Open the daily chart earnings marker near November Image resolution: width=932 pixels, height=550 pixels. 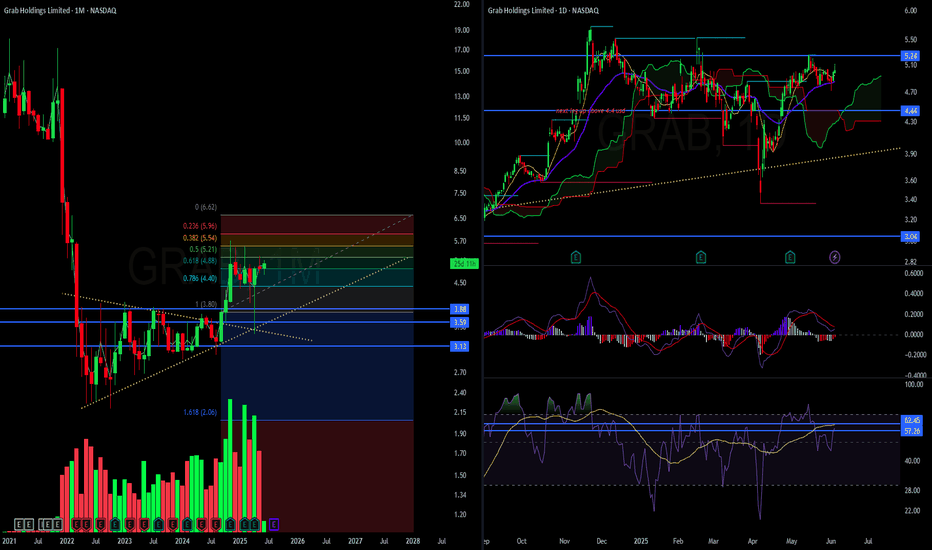coord(575,257)
